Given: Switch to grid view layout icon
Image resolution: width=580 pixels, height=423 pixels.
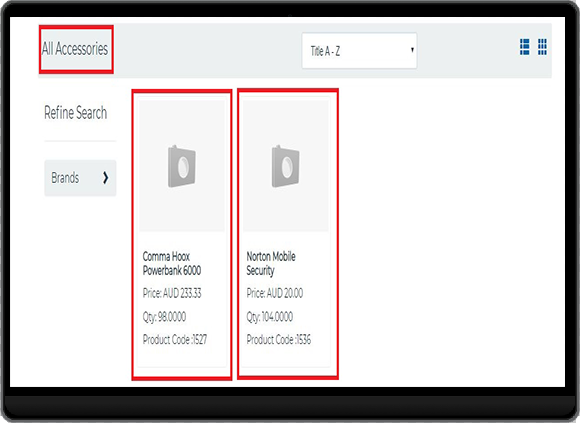Looking at the screenshot, I should (542, 47).
